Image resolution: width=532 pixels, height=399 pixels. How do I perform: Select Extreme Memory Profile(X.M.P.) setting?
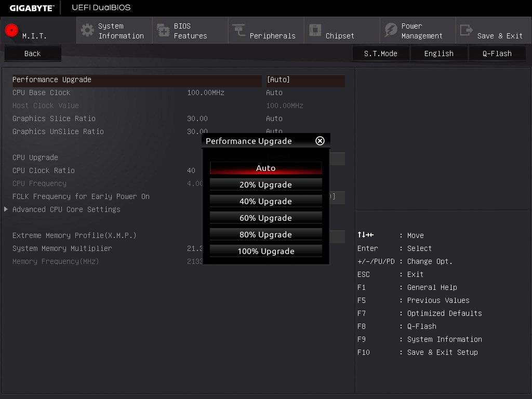pyautogui.click(x=74, y=235)
